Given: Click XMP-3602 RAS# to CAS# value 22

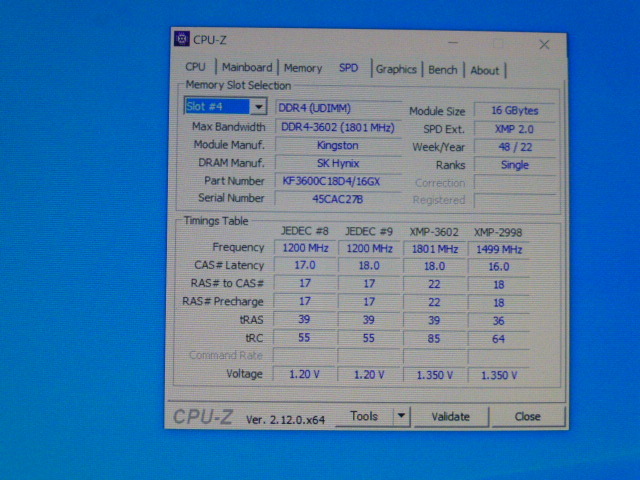Looking at the screenshot, I should click(434, 284).
